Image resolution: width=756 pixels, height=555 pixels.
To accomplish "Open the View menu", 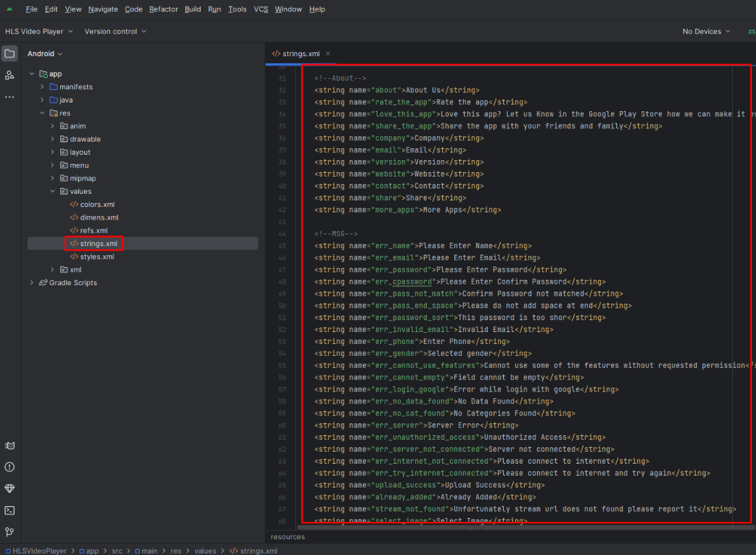I will pos(73,9).
